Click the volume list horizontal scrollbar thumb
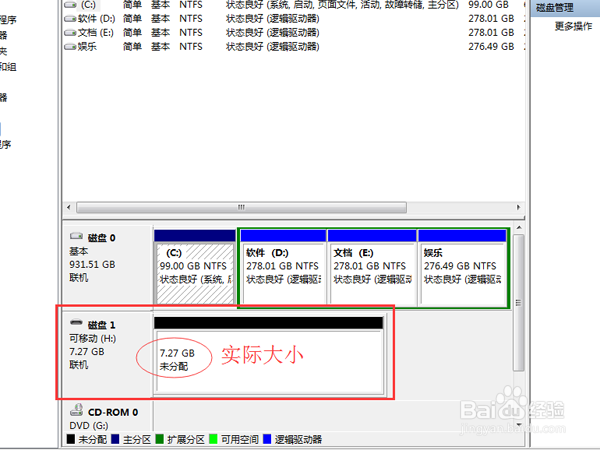Screen dimensions: 600x450 [241, 207]
